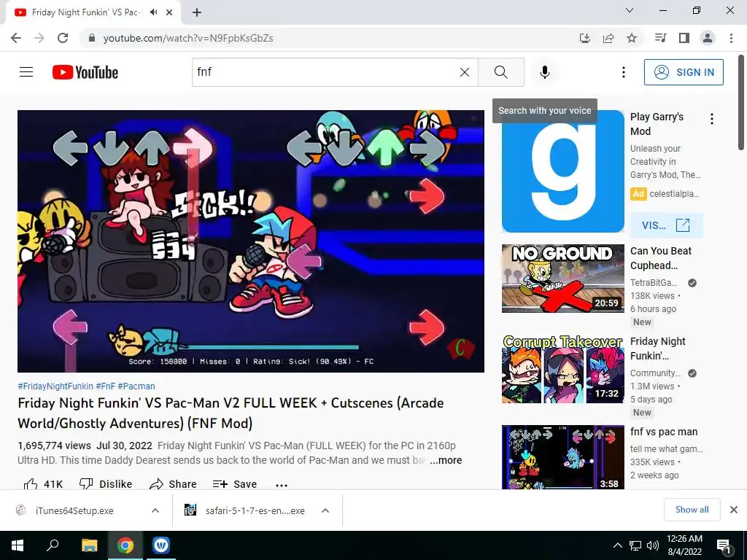Click 'Can You Beat Cuphead...' title
Screen dimensions: 747x560
tap(660, 258)
